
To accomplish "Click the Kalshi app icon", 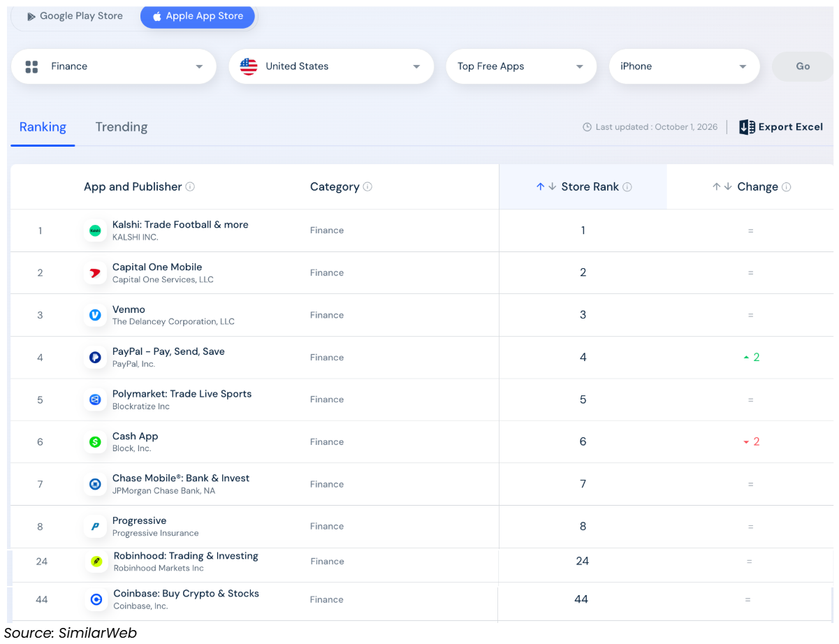I will click(95, 230).
